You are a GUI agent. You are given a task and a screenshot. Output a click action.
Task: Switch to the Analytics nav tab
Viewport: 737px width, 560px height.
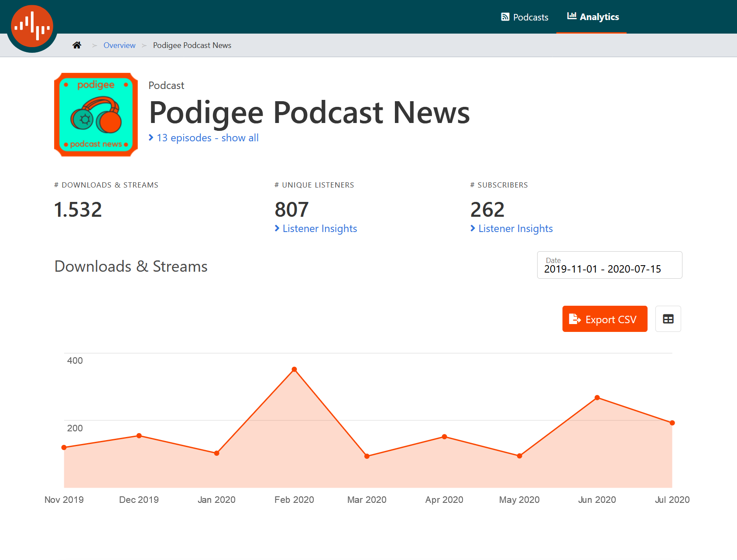593,17
